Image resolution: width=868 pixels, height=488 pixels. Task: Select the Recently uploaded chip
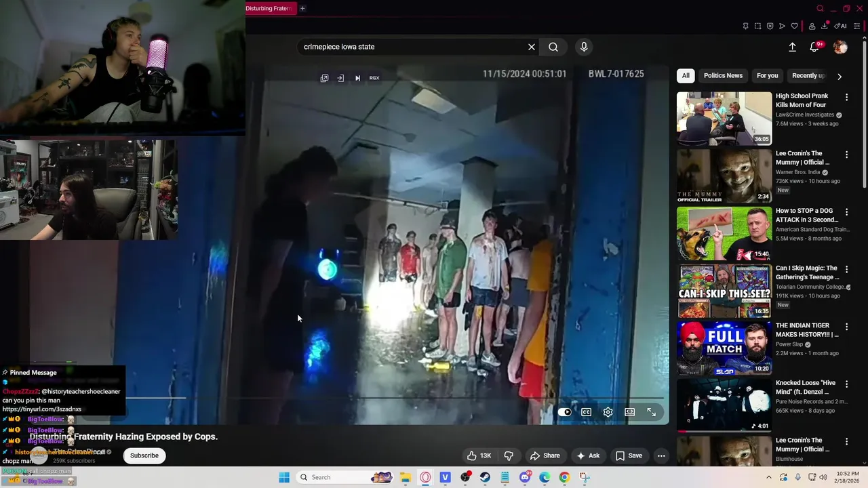(807, 75)
